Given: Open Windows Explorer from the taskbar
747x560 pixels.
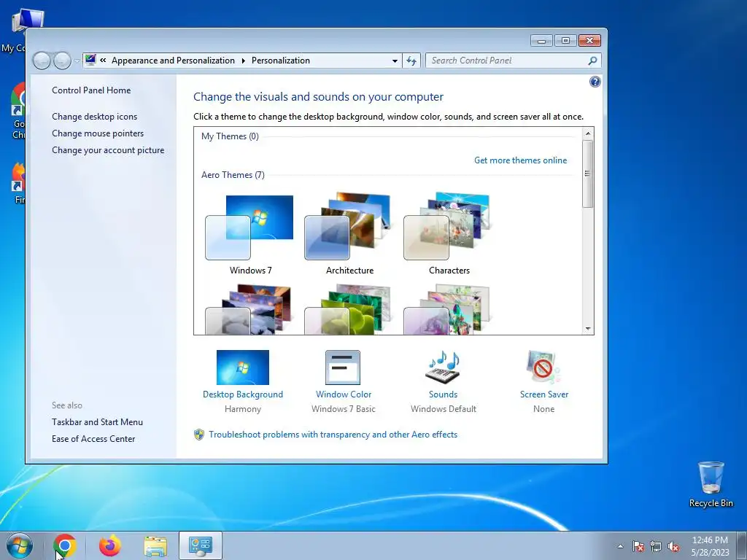Looking at the screenshot, I should 155,545.
